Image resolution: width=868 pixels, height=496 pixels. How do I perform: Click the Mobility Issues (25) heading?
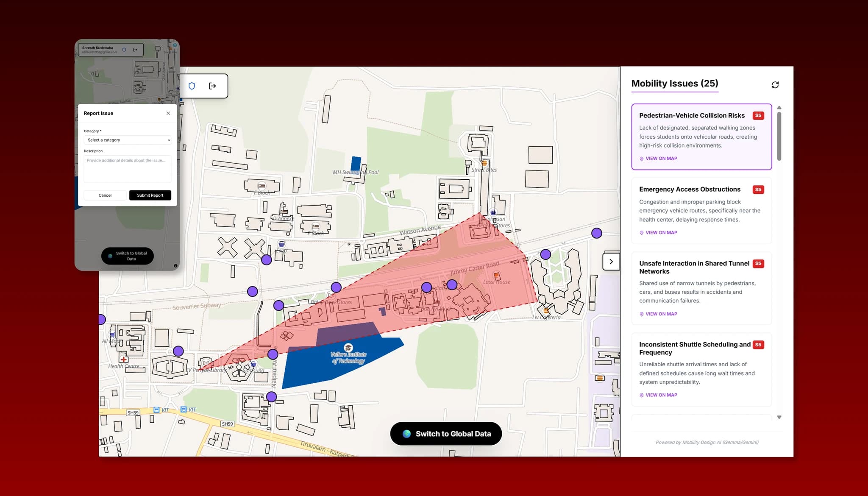tap(675, 84)
